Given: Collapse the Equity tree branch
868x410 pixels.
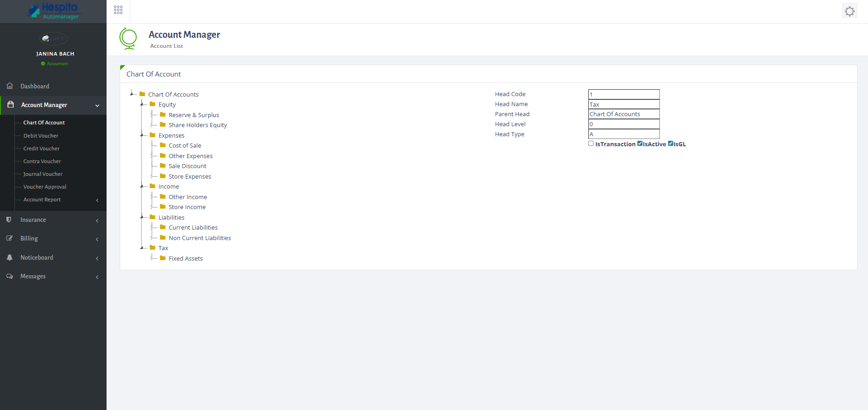Looking at the screenshot, I should (143, 104).
